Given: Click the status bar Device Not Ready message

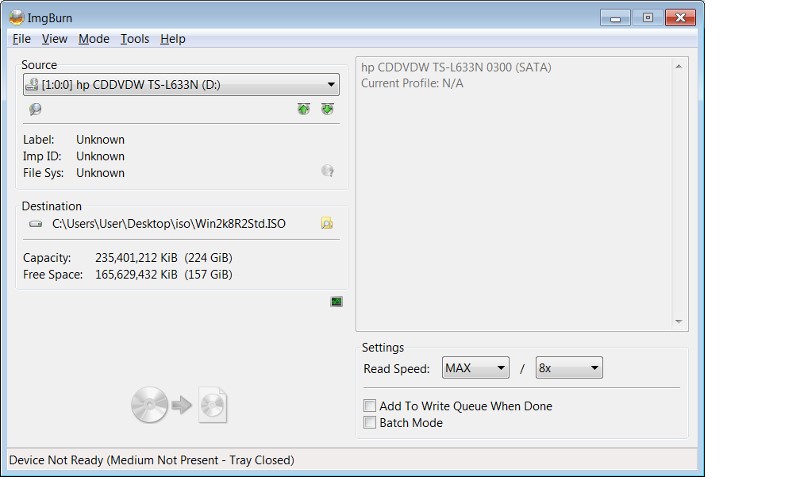Looking at the screenshot, I should 152,460.
